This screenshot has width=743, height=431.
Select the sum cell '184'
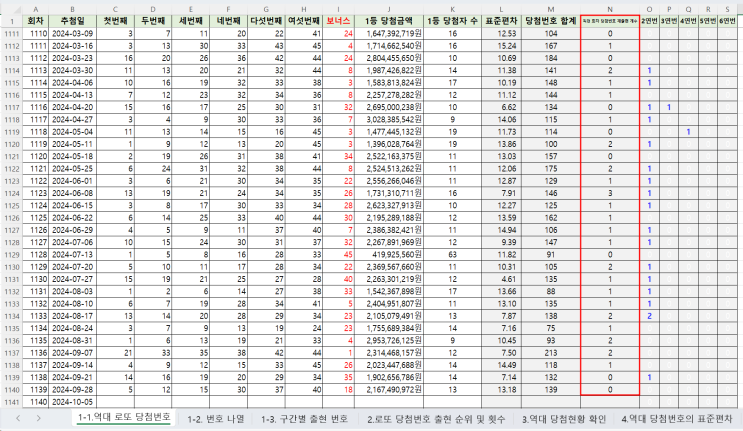[551, 58]
